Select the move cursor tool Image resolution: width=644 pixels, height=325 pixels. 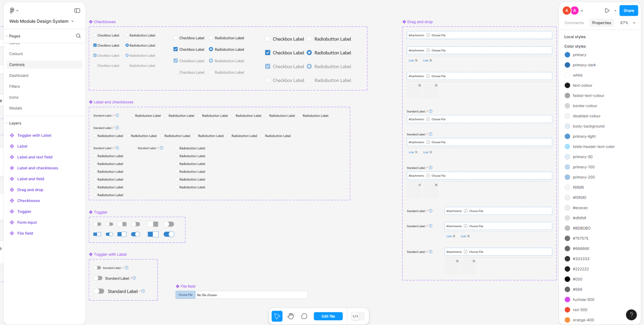pyautogui.click(x=277, y=316)
